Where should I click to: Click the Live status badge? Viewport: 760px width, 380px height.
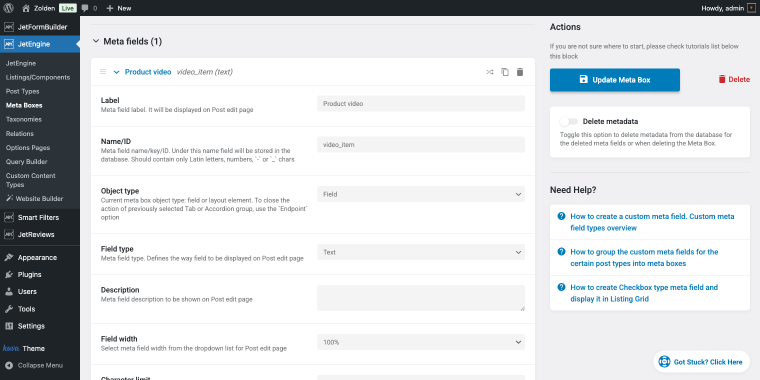click(x=68, y=8)
